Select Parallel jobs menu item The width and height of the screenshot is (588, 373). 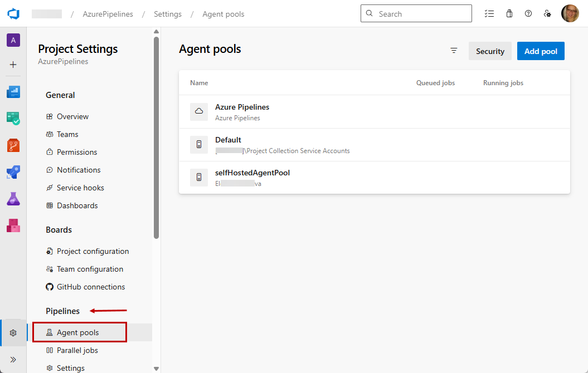pos(77,351)
